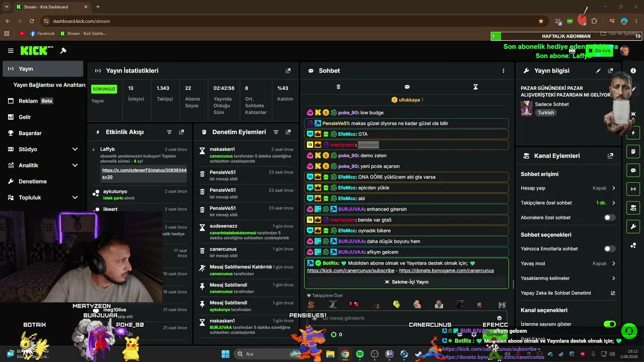
Task: Click the SORUNSUZ stream status badge
Action: [x=104, y=89]
